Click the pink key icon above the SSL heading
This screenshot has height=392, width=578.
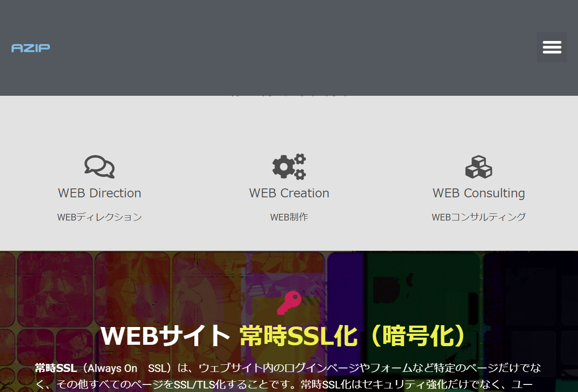(x=289, y=303)
